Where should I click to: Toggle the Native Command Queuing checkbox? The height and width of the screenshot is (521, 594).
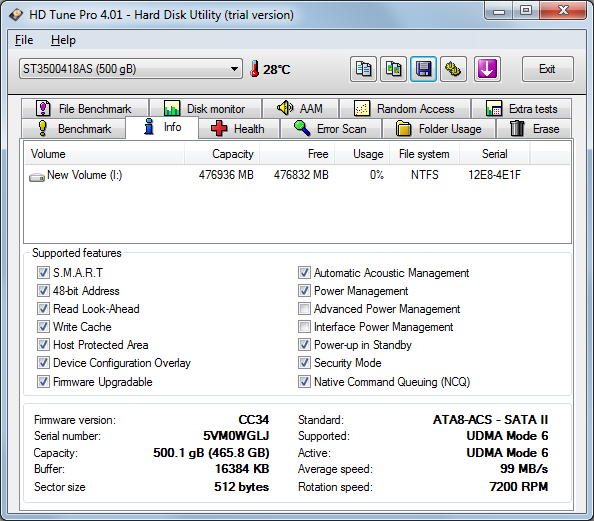tap(304, 381)
